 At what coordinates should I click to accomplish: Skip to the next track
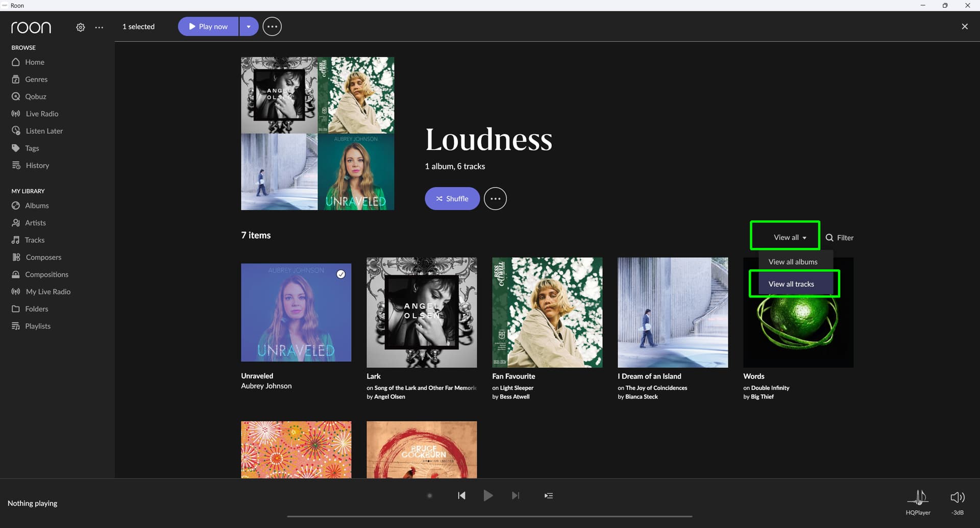tap(516, 495)
